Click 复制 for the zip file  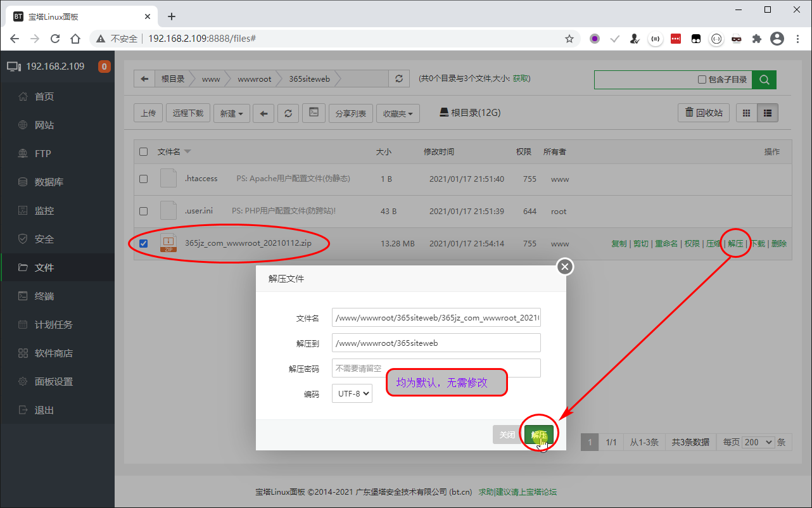619,244
